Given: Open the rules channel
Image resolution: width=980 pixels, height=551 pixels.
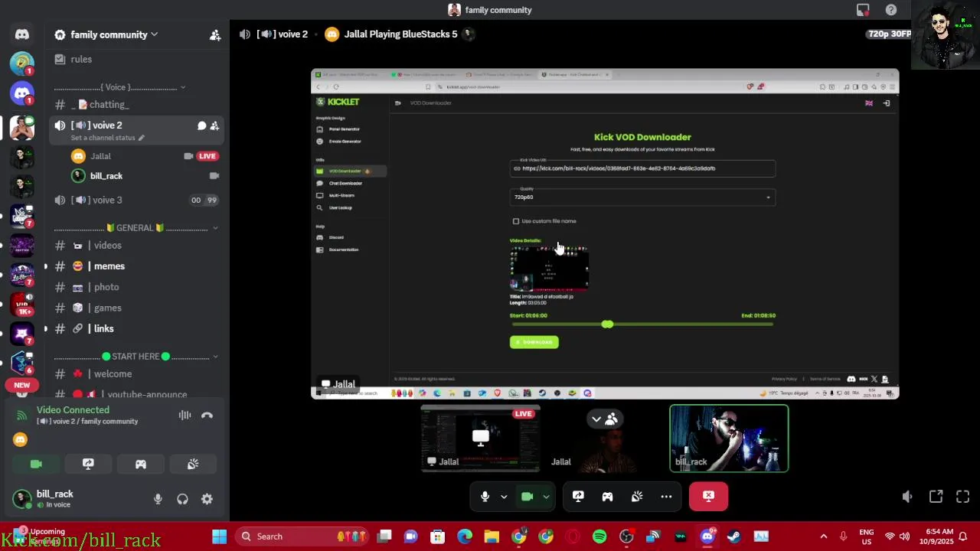Looking at the screenshot, I should coord(136,59).
